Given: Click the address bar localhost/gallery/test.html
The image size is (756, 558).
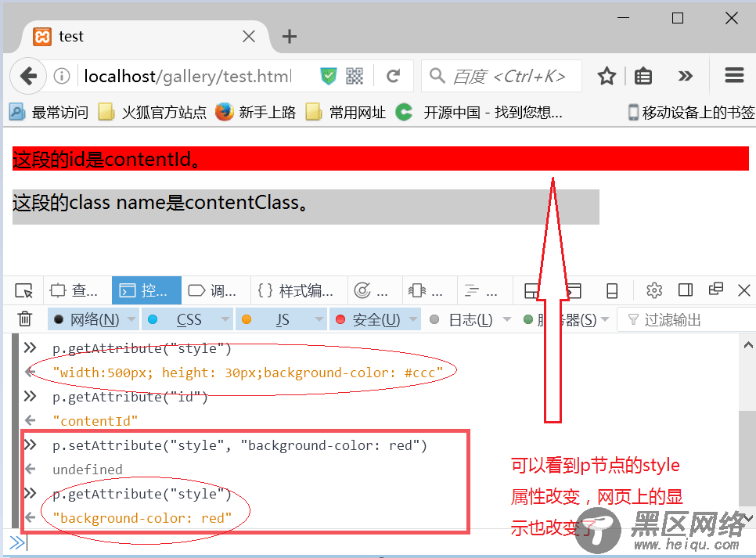Looking at the screenshot, I should click(x=188, y=76).
